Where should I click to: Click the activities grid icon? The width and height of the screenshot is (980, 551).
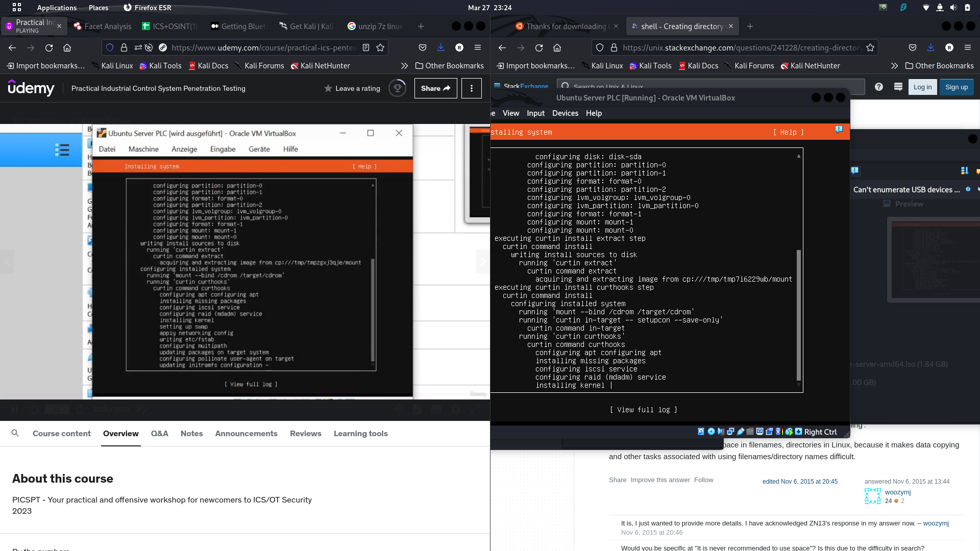coord(17,7)
